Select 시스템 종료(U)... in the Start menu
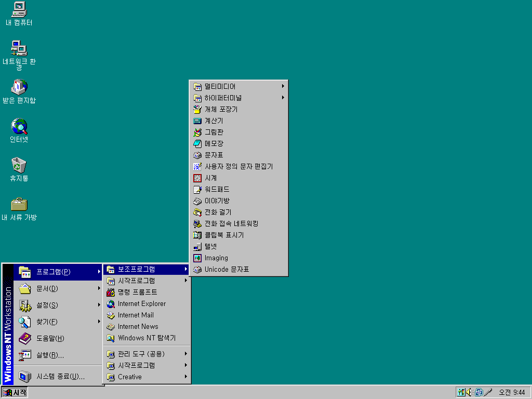This screenshot has width=532, height=399. (58, 377)
